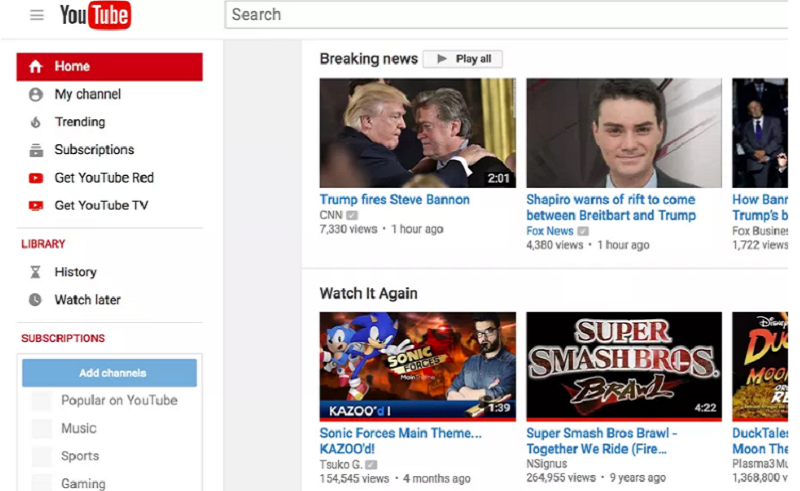800x491 pixels.
Task: Open the Fox Business video thumbnail
Action: (760, 133)
